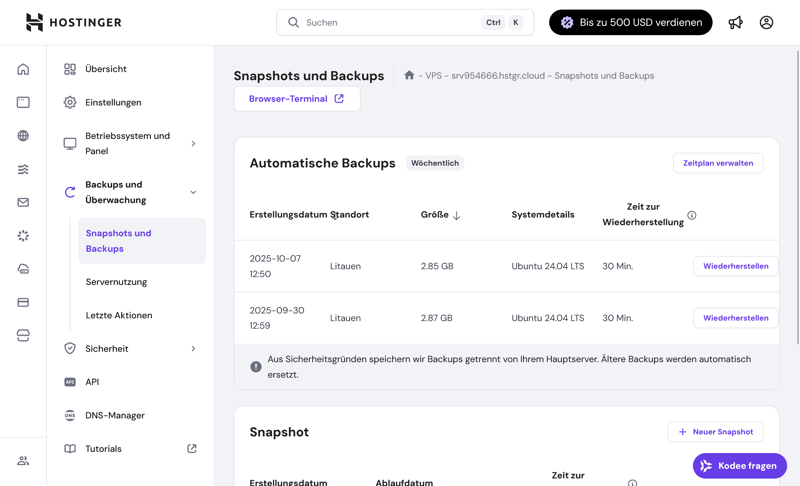The width and height of the screenshot is (800, 486).
Task: Open Servernutzung in the sidebar
Action: (116, 282)
